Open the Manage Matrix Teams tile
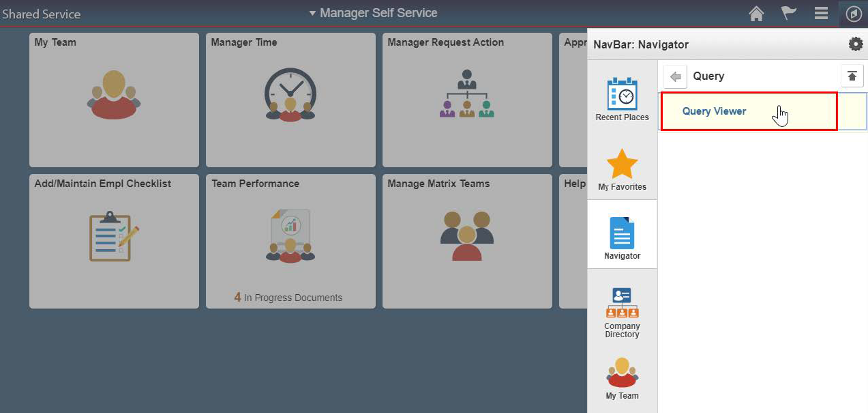 466,241
